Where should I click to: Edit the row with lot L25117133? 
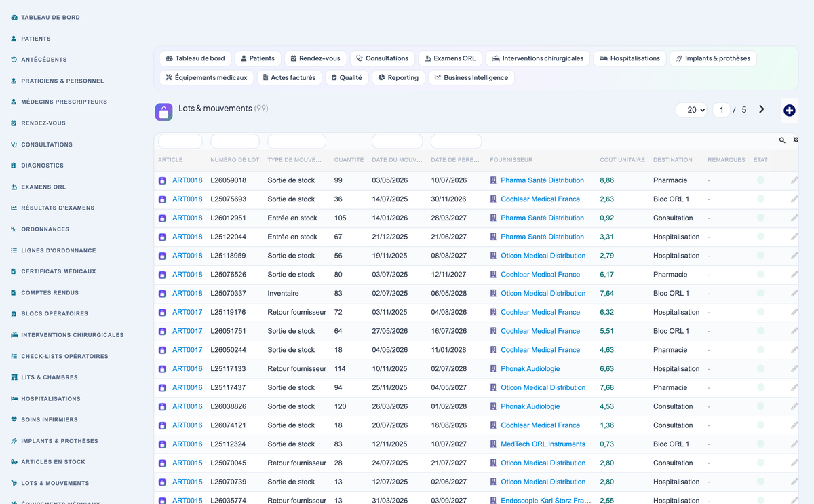click(x=794, y=369)
